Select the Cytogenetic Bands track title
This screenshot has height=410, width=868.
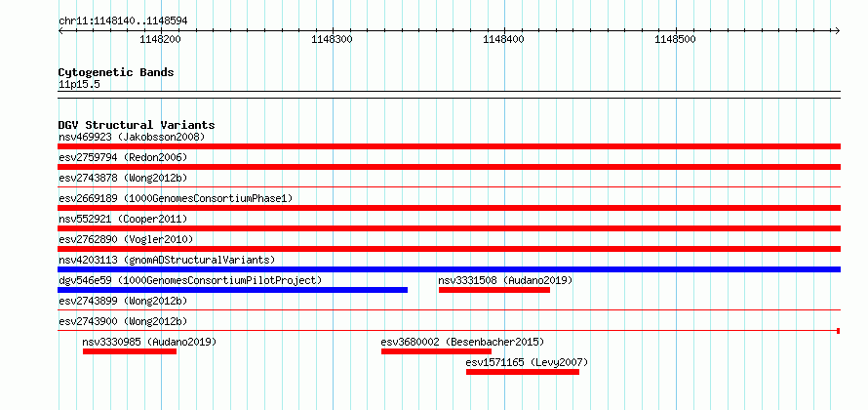click(x=116, y=72)
